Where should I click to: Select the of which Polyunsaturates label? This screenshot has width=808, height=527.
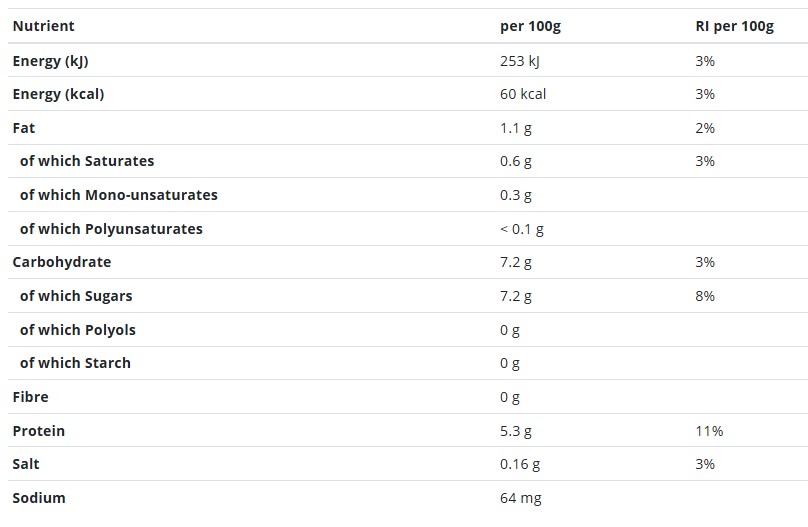pos(111,229)
